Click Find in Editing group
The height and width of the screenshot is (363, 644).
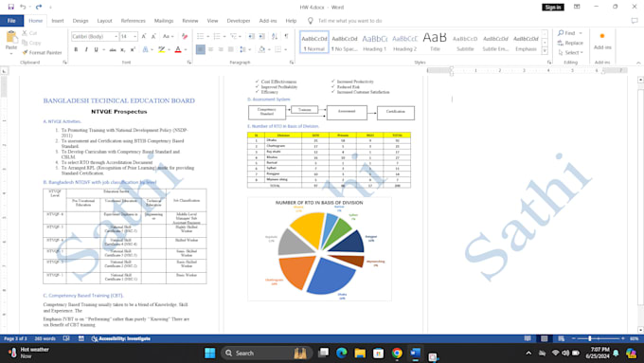click(x=567, y=33)
